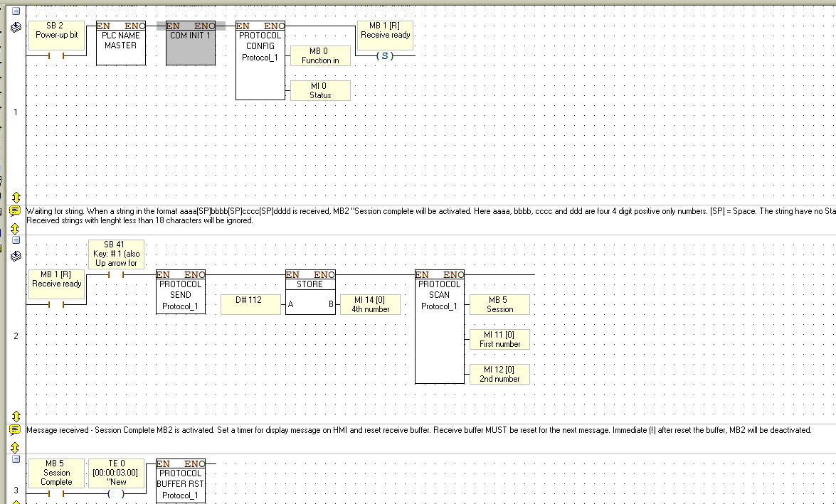
Task: Click the TE 0 timer coil label
Action: tap(116, 473)
